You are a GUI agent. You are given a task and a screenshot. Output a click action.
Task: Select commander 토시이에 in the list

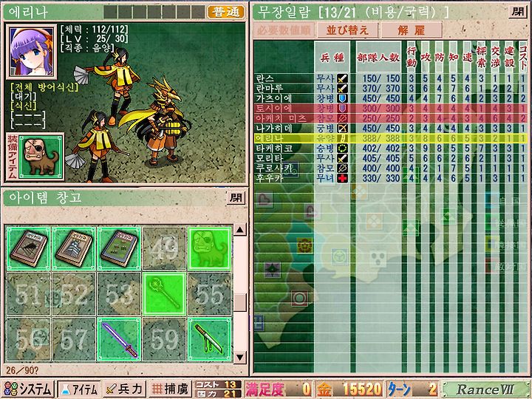point(390,108)
